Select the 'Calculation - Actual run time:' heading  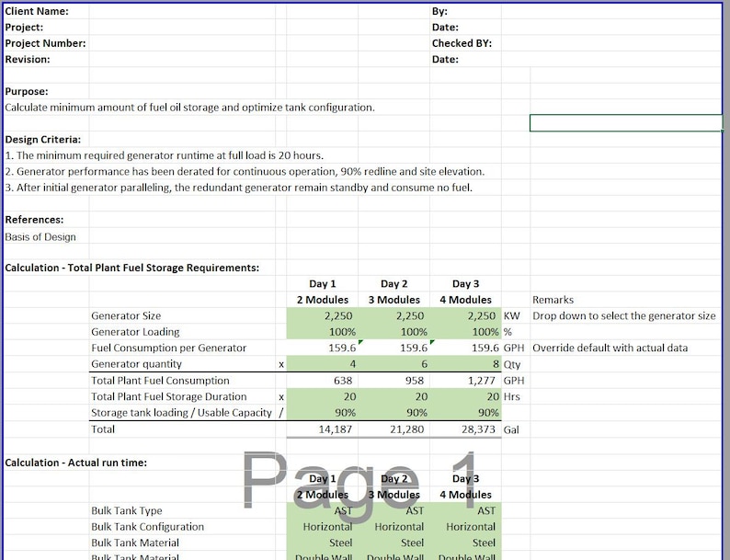coord(76,463)
